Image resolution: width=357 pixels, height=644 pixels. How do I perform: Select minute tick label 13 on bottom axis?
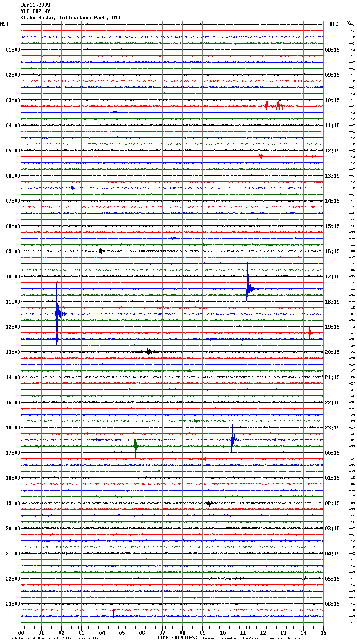pyautogui.click(x=283, y=633)
